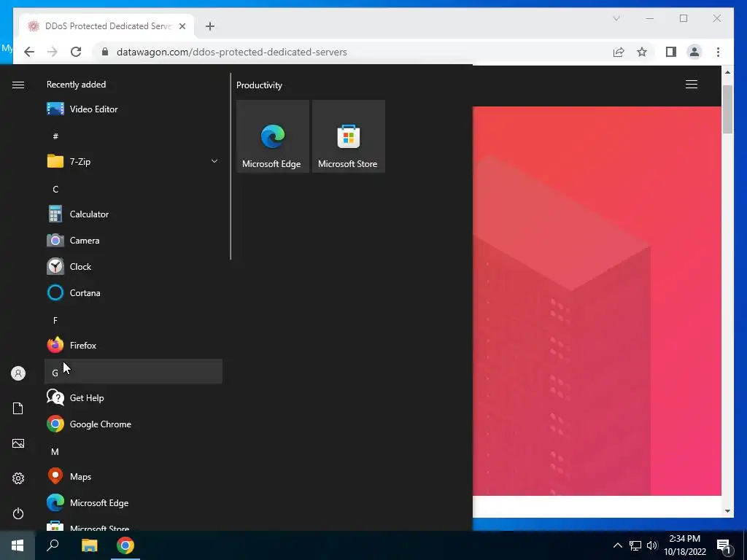
Task: Show hidden system tray icons
Action: [x=617, y=545]
